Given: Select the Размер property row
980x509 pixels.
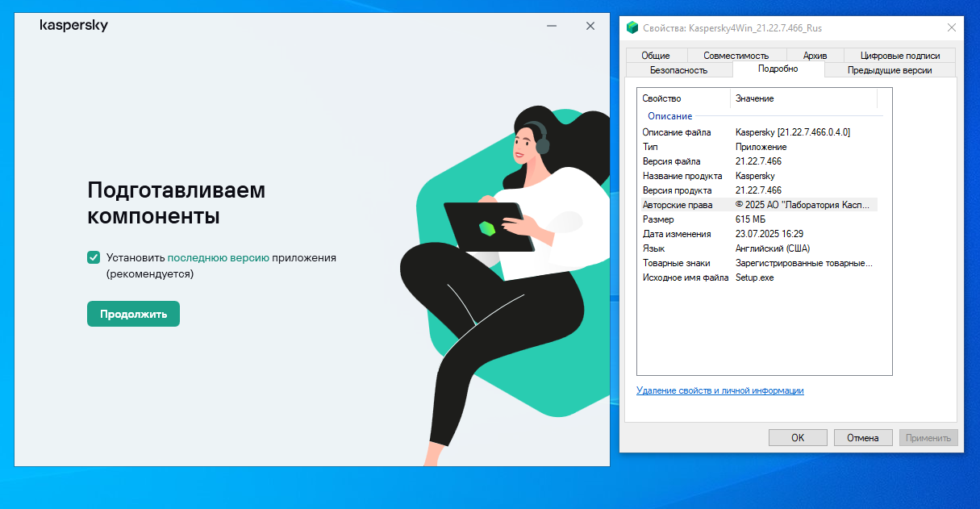Looking at the screenshot, I should point(757,219).
